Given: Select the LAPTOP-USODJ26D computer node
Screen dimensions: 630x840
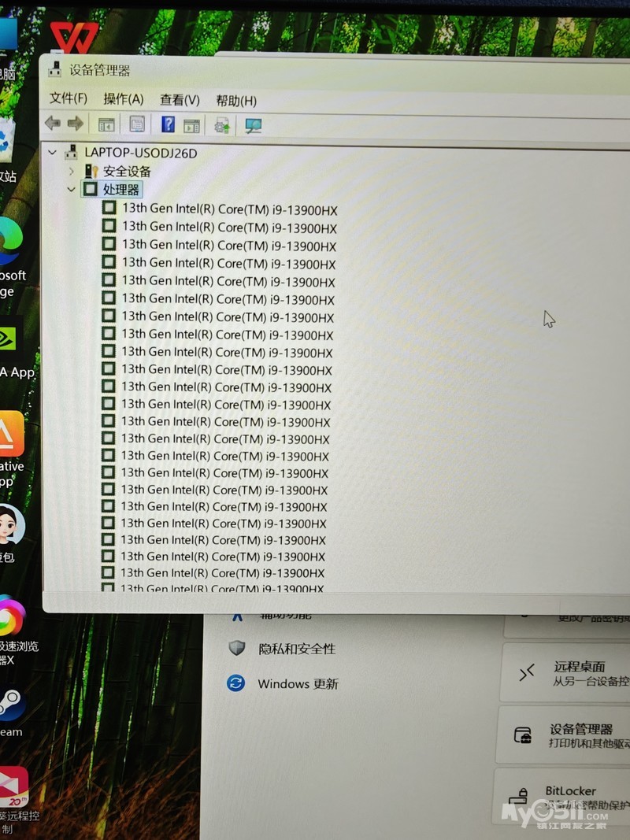Looking at the screenshot, I should pos(141,154).
